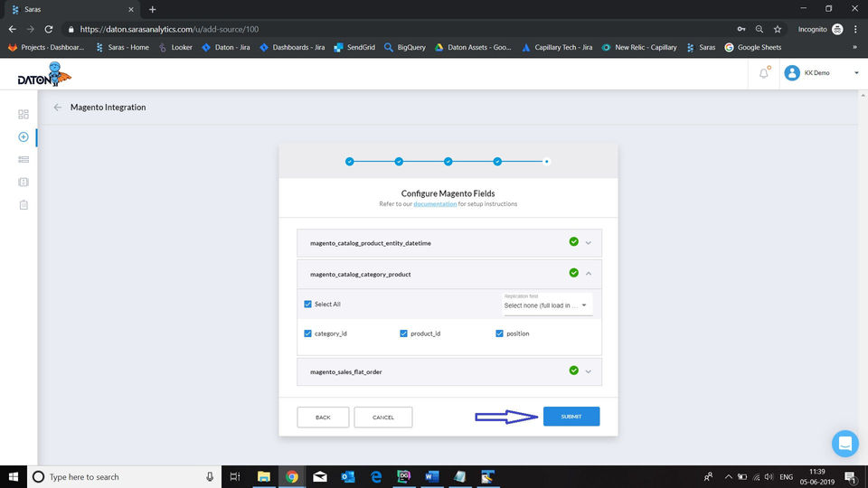Expand magento_catalog_product_entity_datetime section
868x488 pixels.
(589, 243)
